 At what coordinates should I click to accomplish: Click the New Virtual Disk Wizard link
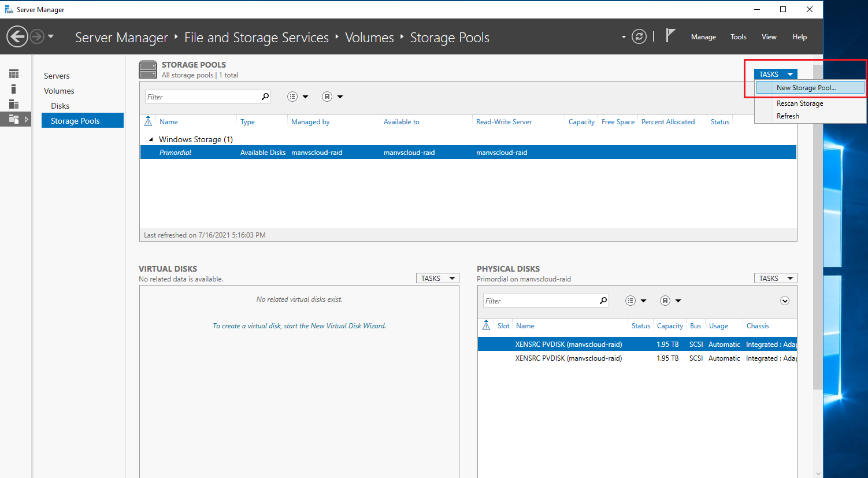(299, 326)
